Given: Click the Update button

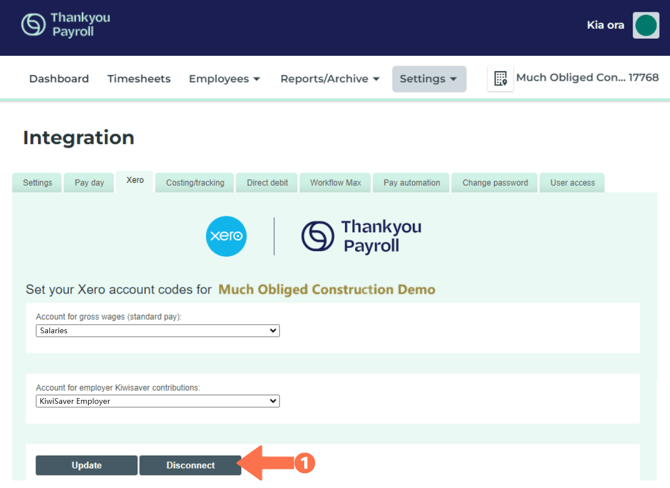Looking at the screenshot, I should (x=87, y=465).
